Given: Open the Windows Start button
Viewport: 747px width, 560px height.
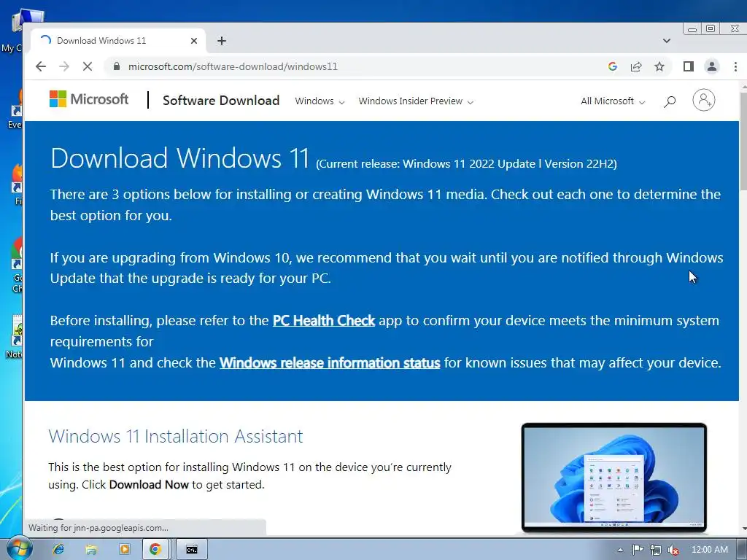Looking at the screenshot, I should [19, 548].
